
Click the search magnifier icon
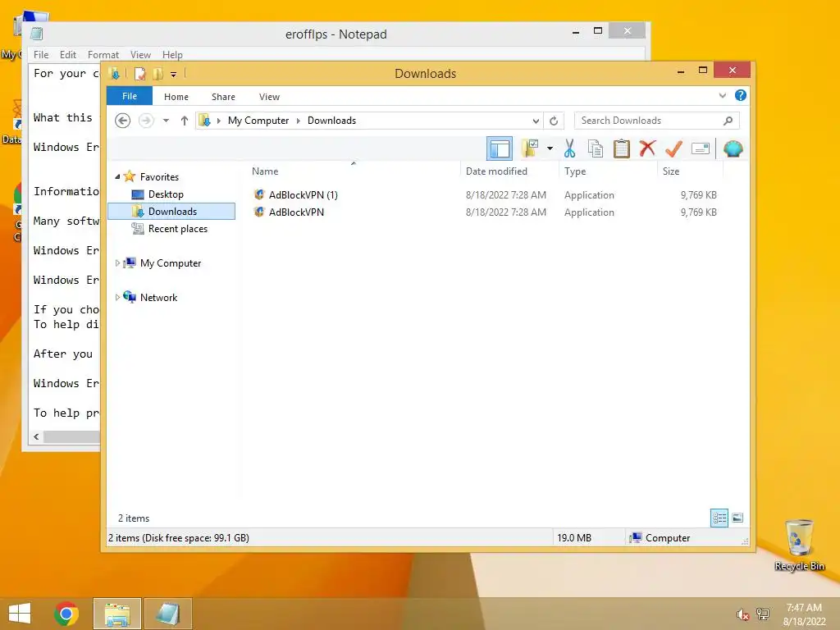tap(728, 121)
